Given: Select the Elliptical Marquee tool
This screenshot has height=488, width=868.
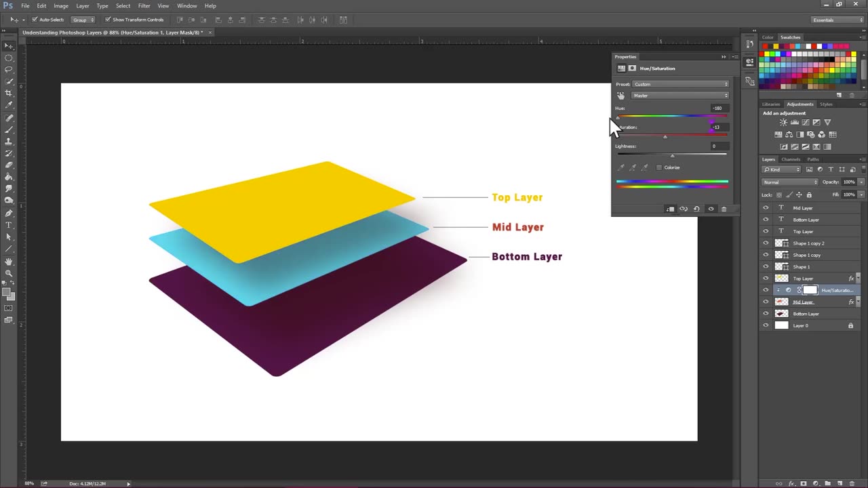Looking at the screenshot, I should click(9, 58).
